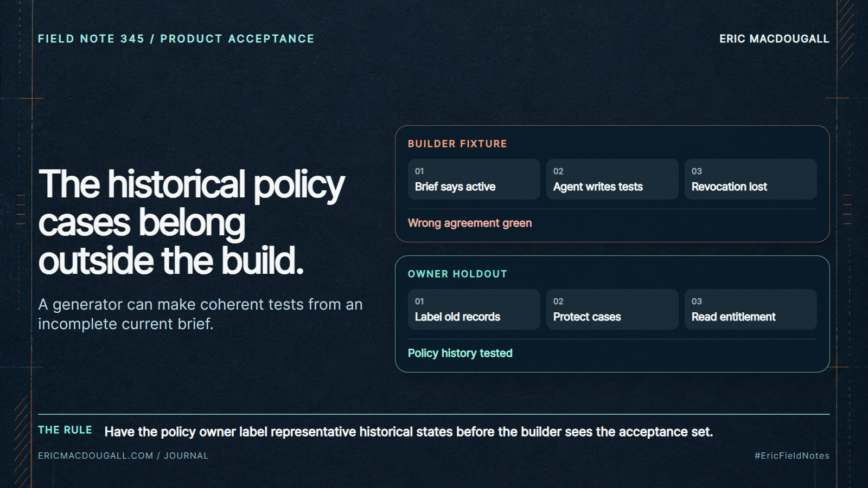Select the 'Read entitlement' card
Image resolution: width=868 pixels, height=488 pixels.
point(750,309)
